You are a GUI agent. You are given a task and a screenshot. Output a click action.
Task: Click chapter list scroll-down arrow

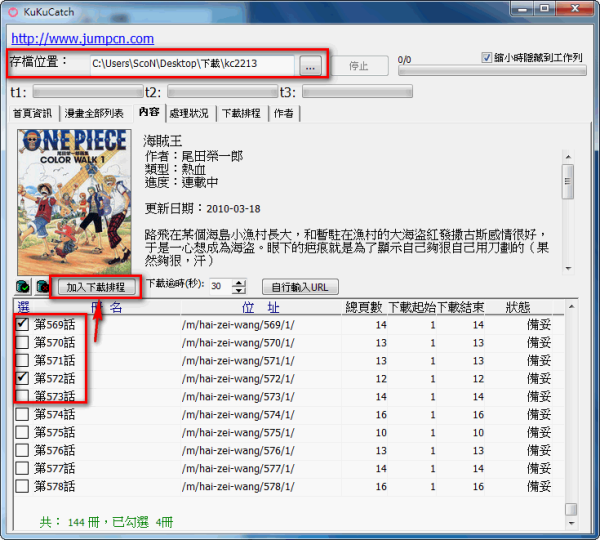click(x=571, y=523)
